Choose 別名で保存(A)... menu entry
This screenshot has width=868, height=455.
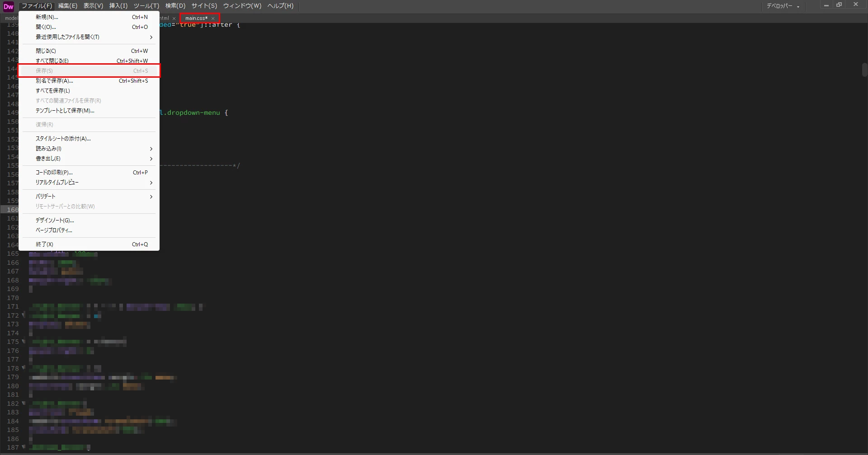(89, 81)
